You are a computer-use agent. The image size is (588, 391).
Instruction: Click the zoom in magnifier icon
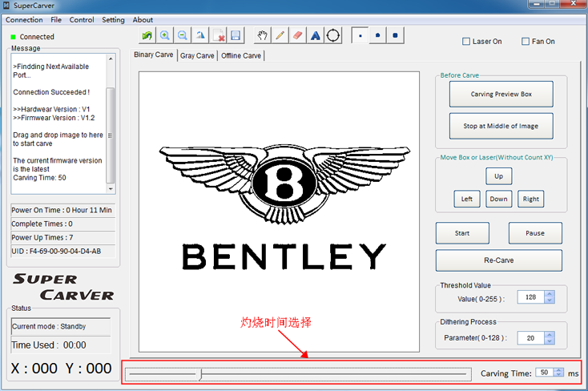pyautogui.click(x=165, y=35)
